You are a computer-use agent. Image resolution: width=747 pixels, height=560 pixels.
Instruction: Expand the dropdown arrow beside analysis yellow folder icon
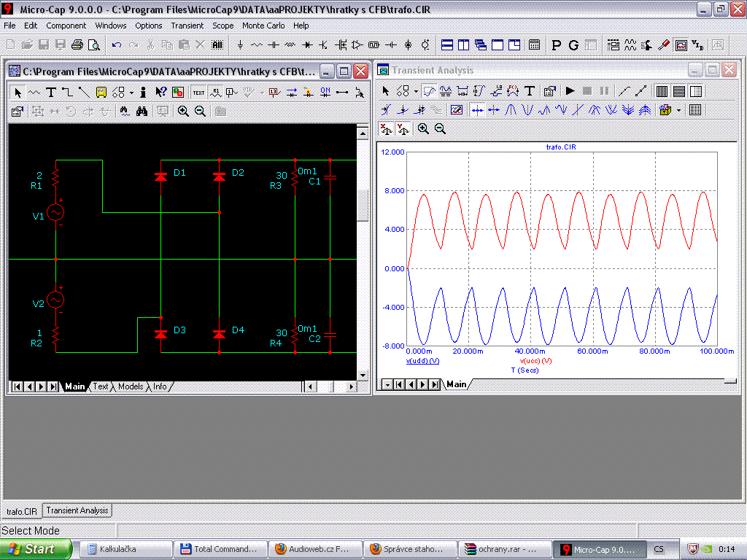click(x=678, y=110)
